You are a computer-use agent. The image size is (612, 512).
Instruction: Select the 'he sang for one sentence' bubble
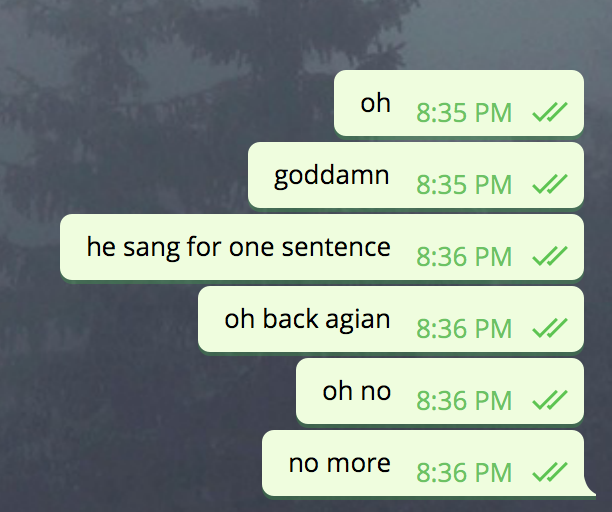pos(322,247)
